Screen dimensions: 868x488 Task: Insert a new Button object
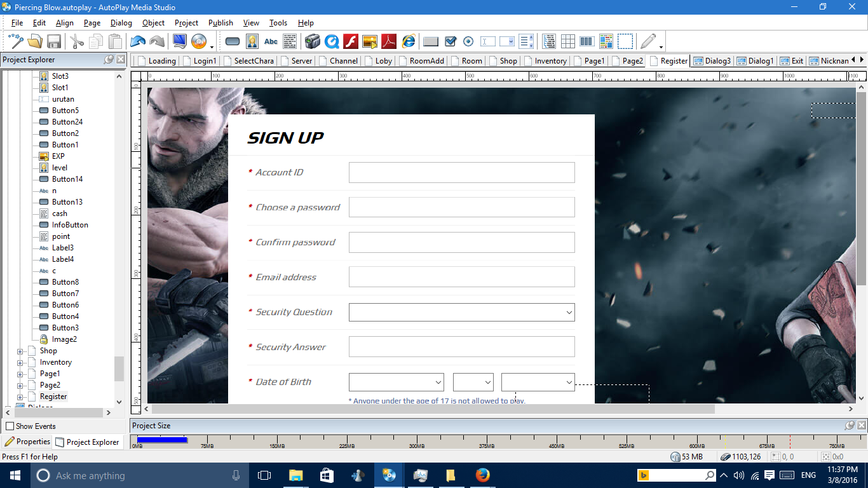pyautogui.click(x=233, y=42)
